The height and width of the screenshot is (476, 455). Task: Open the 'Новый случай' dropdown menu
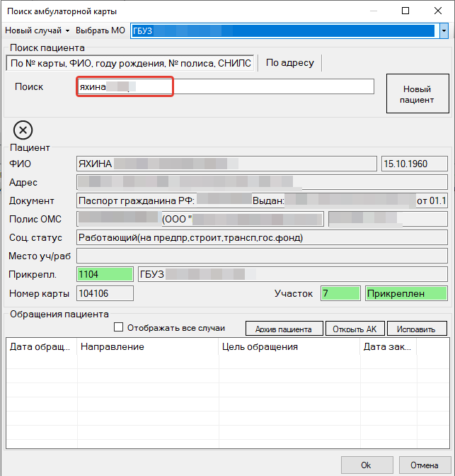38,31
